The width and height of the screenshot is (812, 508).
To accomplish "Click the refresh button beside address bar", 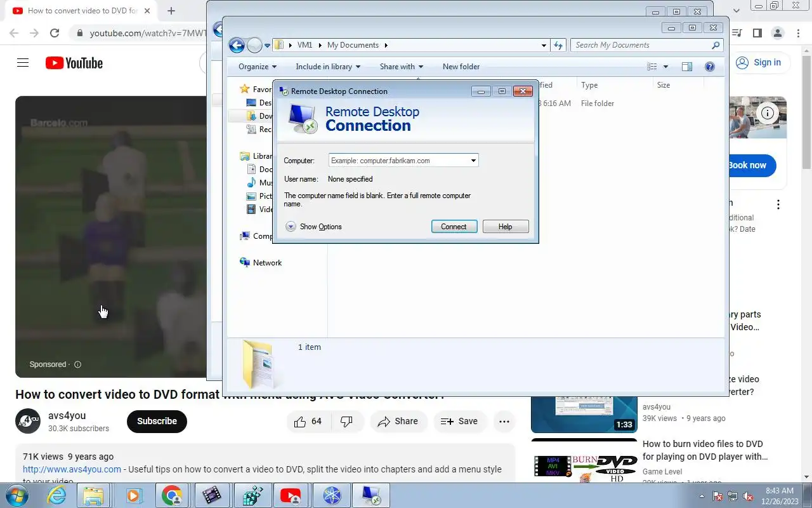I will (558, 45).
